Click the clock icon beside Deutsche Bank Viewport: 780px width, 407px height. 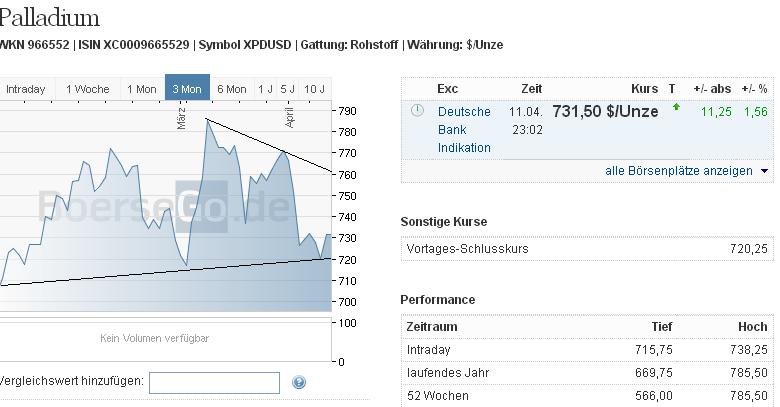point(417,111)
